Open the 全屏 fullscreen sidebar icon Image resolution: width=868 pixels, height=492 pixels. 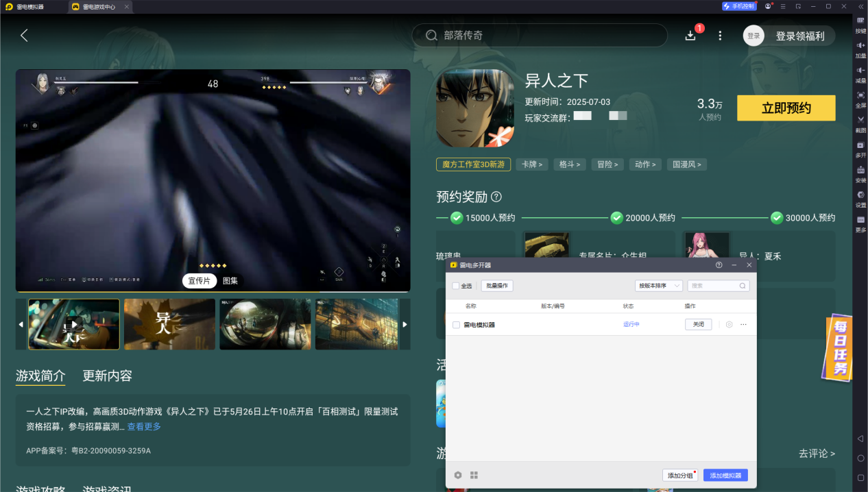pos(860,98)
